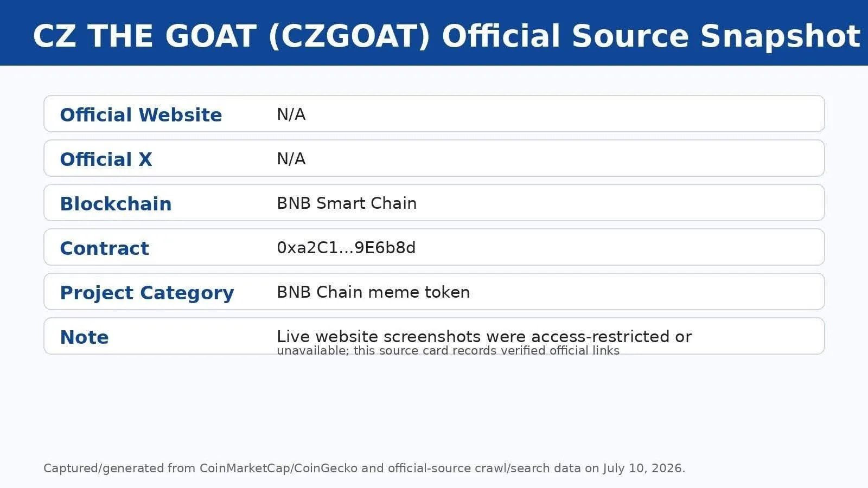Select the Contract label
The width and height of the screenshot is (868, 488).
click(x=104, y=248)
